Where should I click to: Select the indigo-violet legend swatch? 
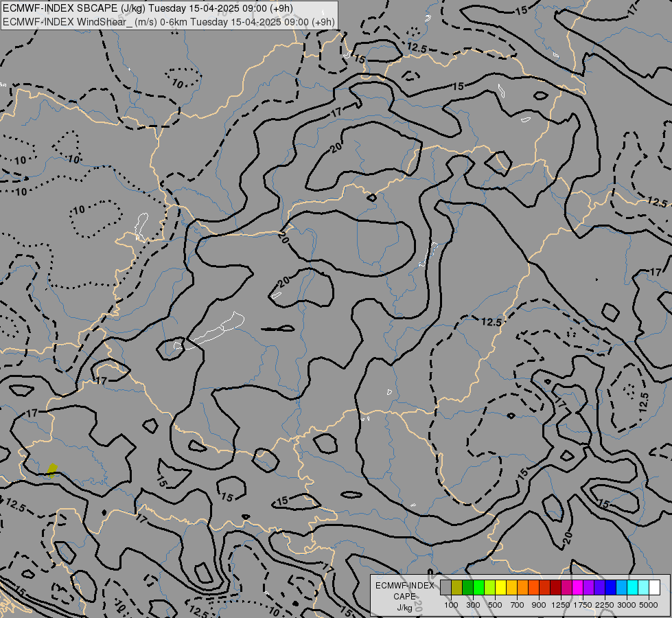coord(599,588)
